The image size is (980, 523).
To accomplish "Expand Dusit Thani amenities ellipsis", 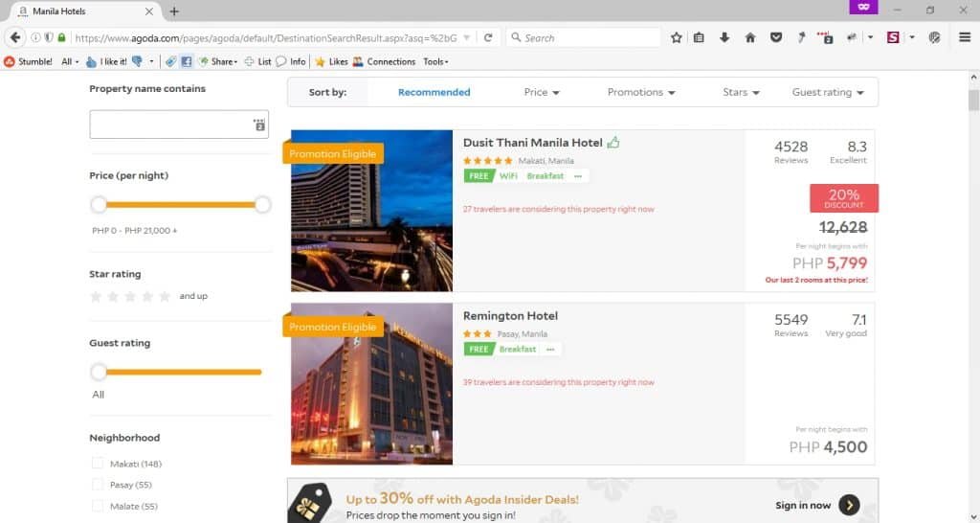I will [x=578, y=176].
